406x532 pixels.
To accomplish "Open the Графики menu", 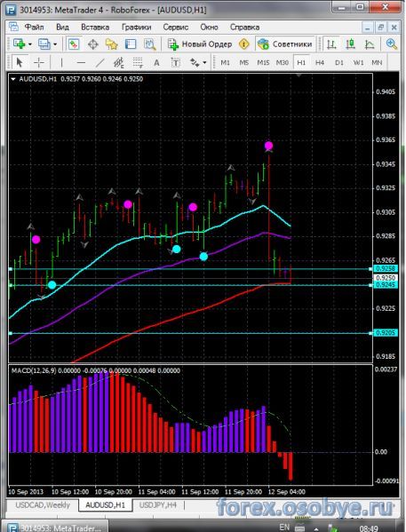I will 136,28.
